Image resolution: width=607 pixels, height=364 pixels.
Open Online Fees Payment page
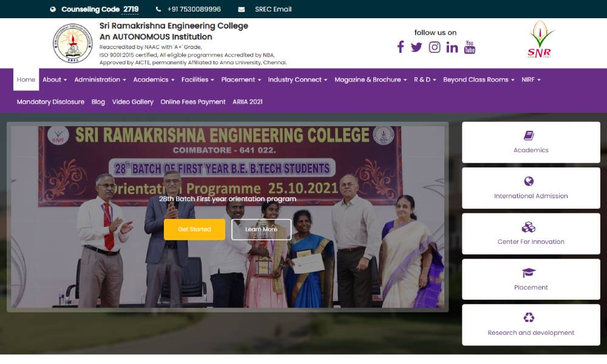[193, 102]
